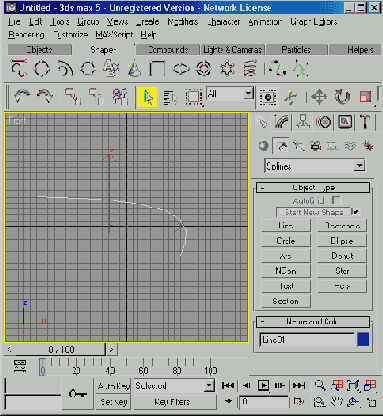Screen dimensions: 383x416
Task: Switch to the Helpers tab
Action: point(355,50)
